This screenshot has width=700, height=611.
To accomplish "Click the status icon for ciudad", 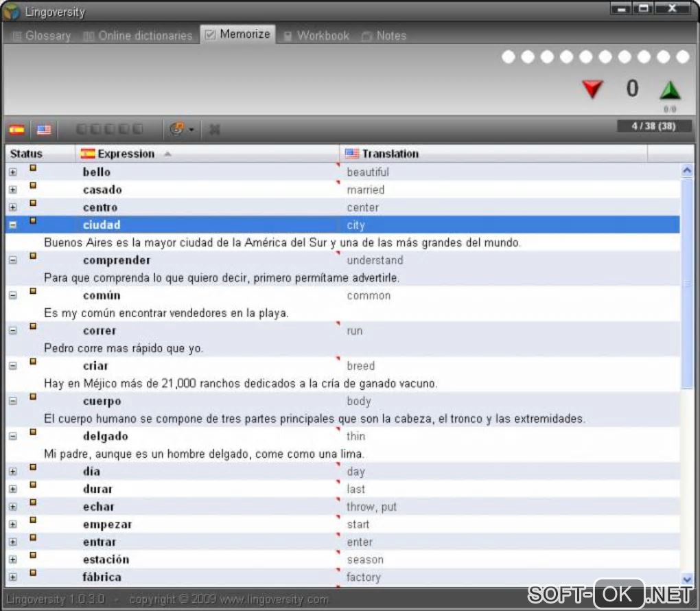I will (x=33, y=220).
